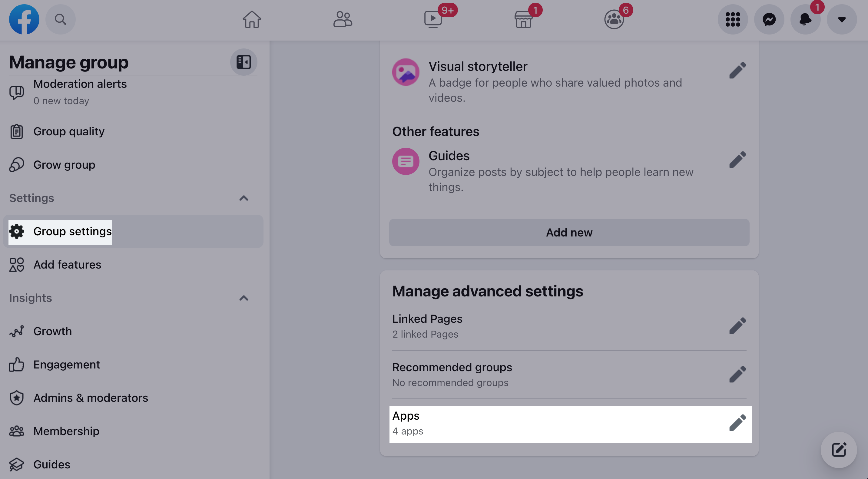Click the Grow group icon
Screen dimensions: 868x479
pos(17,165)
